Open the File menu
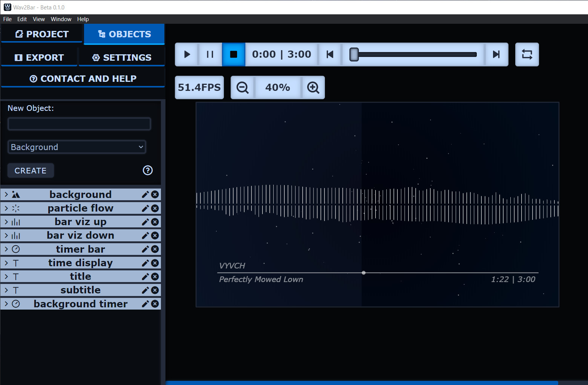This screenshot has width=588, height=385. pos(8,19)
